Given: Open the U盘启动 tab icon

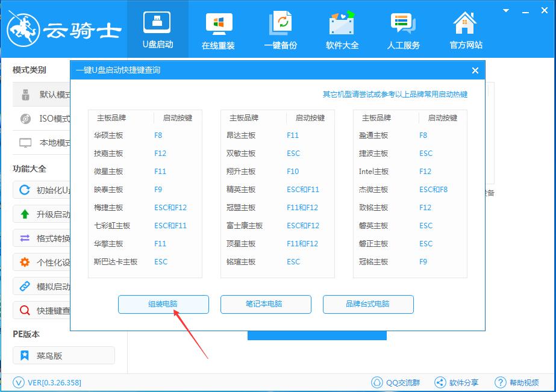Looking at the screenshot, I should pyautogui.click(x=157, y=22).
